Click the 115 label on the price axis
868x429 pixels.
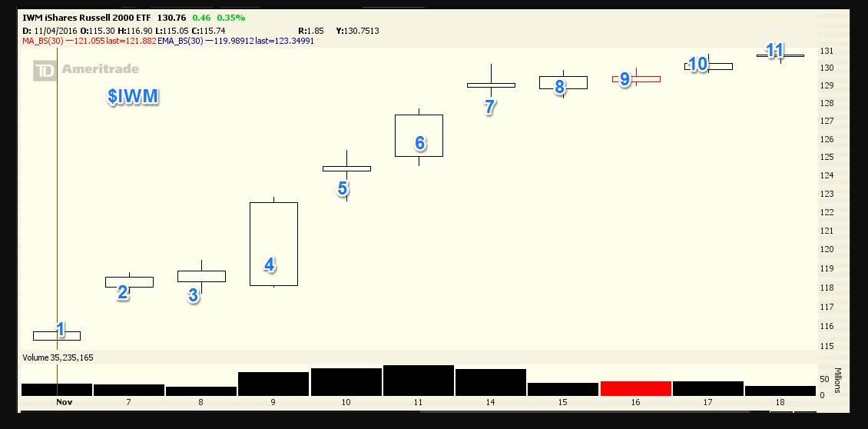tap(827, 346)
